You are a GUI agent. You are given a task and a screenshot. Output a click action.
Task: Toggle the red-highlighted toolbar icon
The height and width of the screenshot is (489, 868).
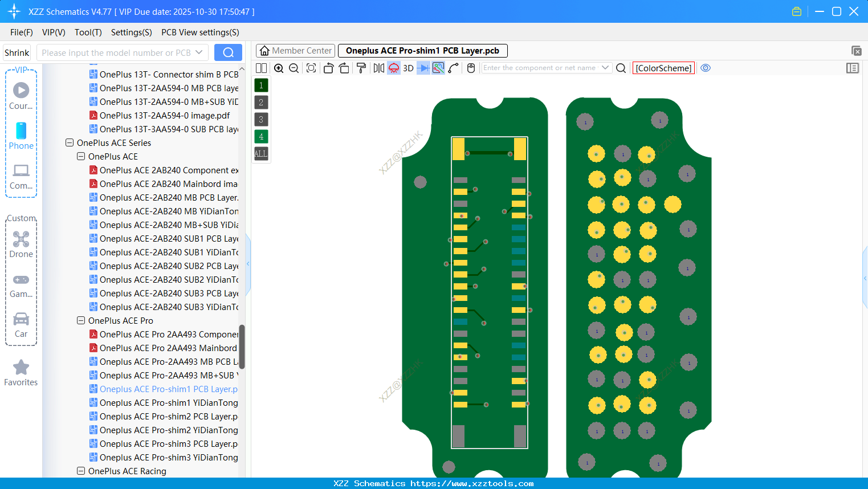point(394,68)
